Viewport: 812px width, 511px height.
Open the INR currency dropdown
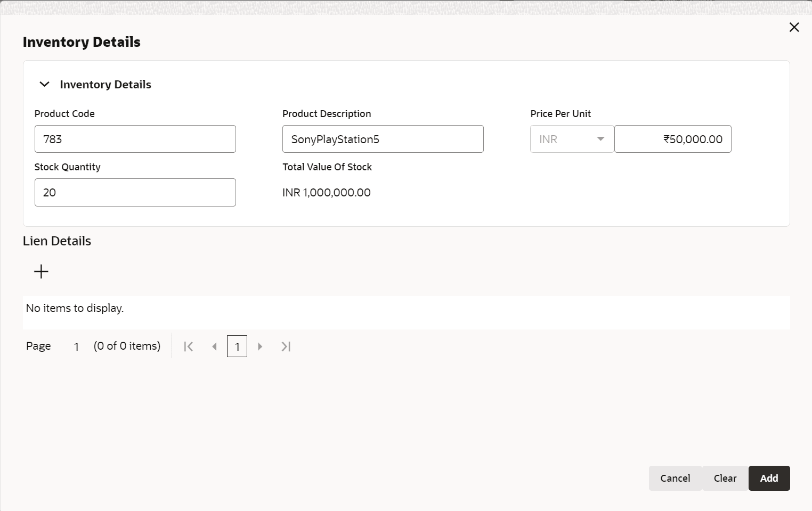[x=572, y=139]
